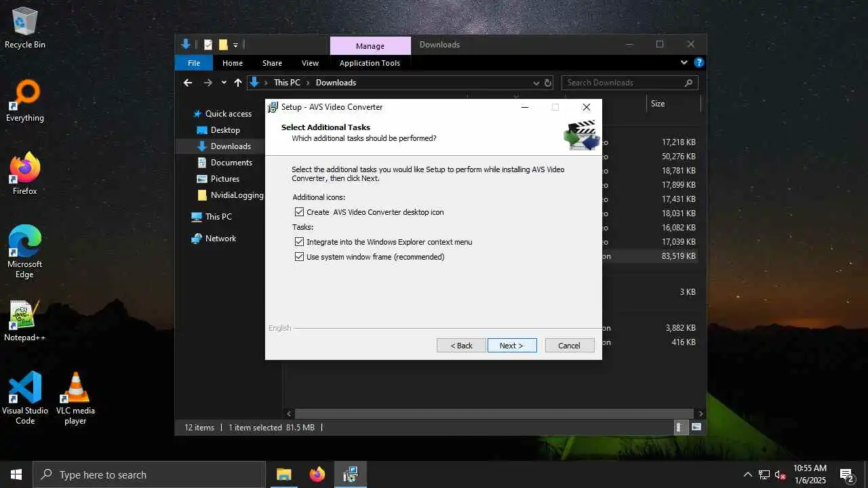Viewport: 868px width, 488px height.
Task: Toggle Use system window frame checkbox
Action: tap(299, 257)
